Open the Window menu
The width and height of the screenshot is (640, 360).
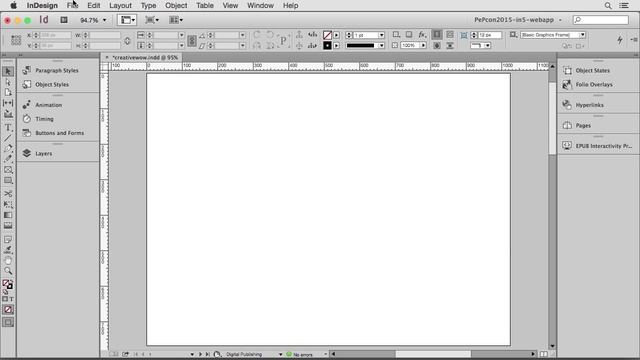click(260, 6)
